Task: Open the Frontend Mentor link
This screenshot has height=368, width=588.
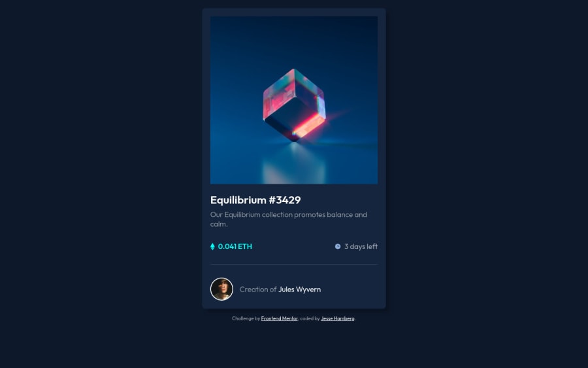Action: click(x=280, y=318)
